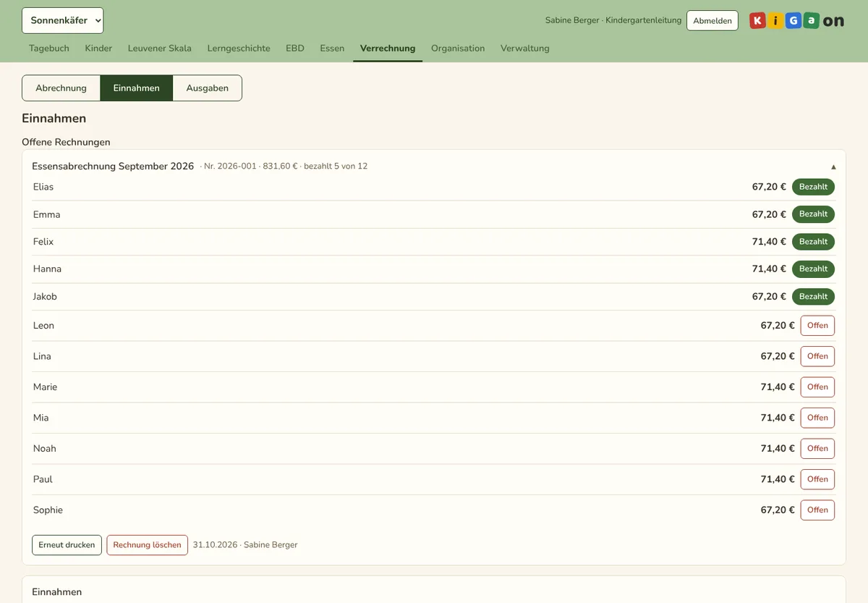
Task: Open the EBD menu item
Action: pos(295,49)
